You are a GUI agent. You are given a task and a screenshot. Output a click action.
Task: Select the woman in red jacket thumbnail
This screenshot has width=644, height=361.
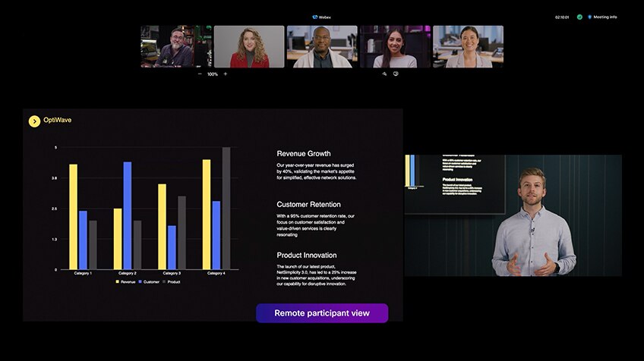click(249, 47)
